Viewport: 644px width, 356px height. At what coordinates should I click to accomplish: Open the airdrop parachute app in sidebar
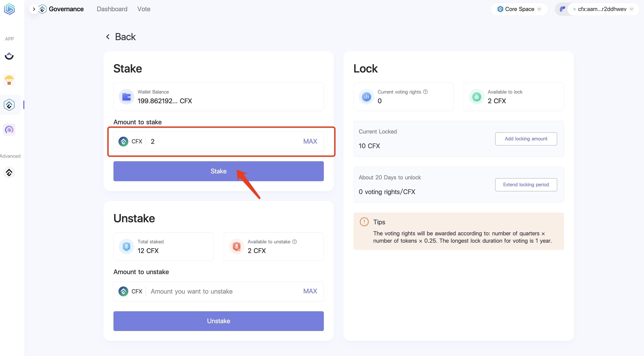[9, 80]
